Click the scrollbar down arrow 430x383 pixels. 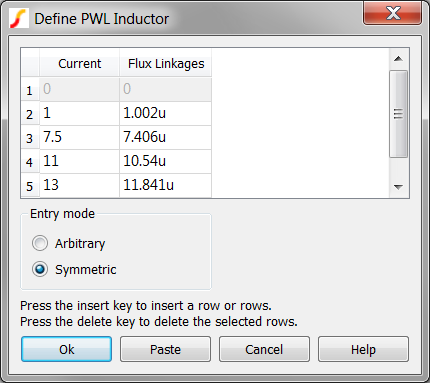point(398,187)
